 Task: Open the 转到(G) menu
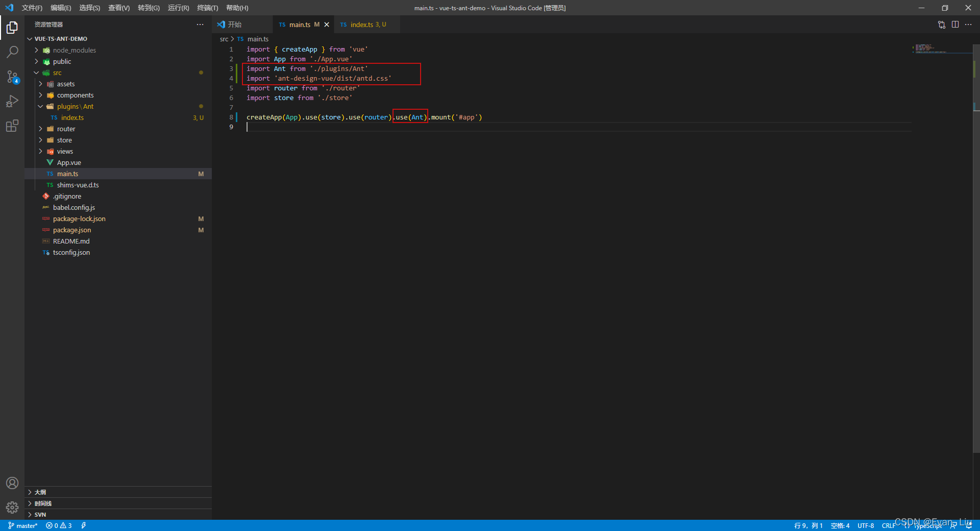click(x=149, y=8)
